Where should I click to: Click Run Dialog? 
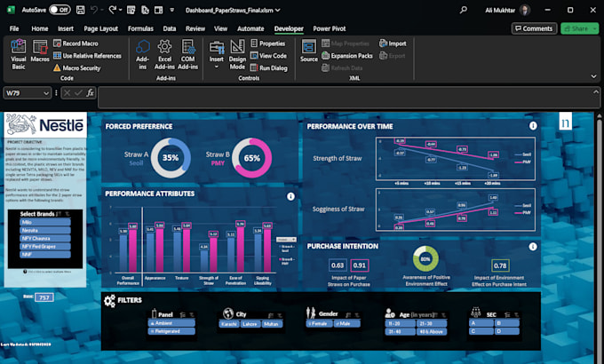coord(269,68)
